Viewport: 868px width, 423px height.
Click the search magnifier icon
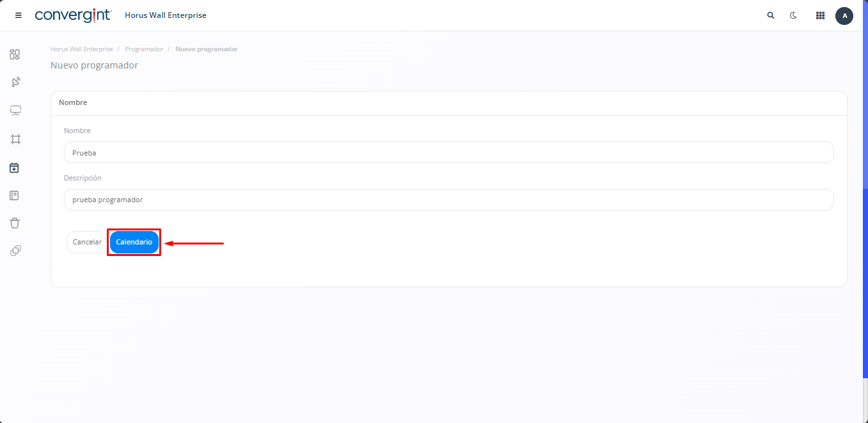click(771, 15)
